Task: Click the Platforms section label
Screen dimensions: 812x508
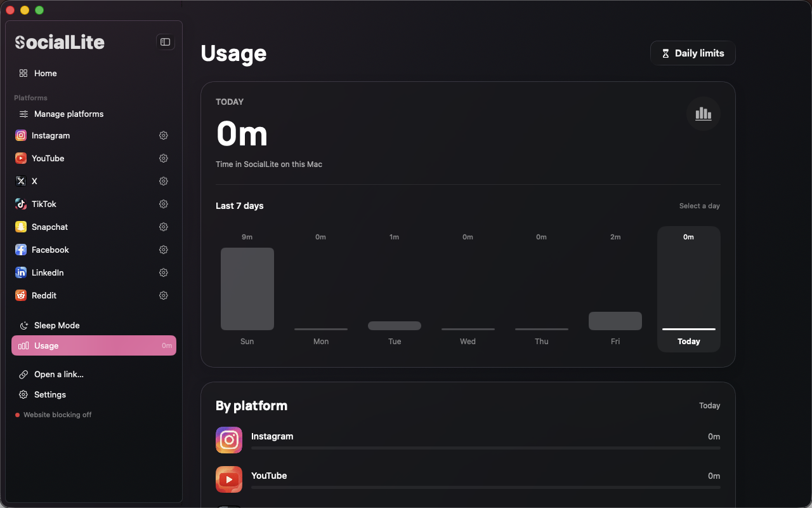Action: (x=30, y=98)
